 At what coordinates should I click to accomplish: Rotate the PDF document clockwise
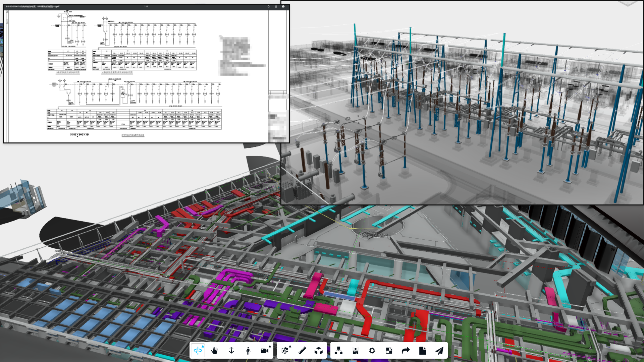269,6
